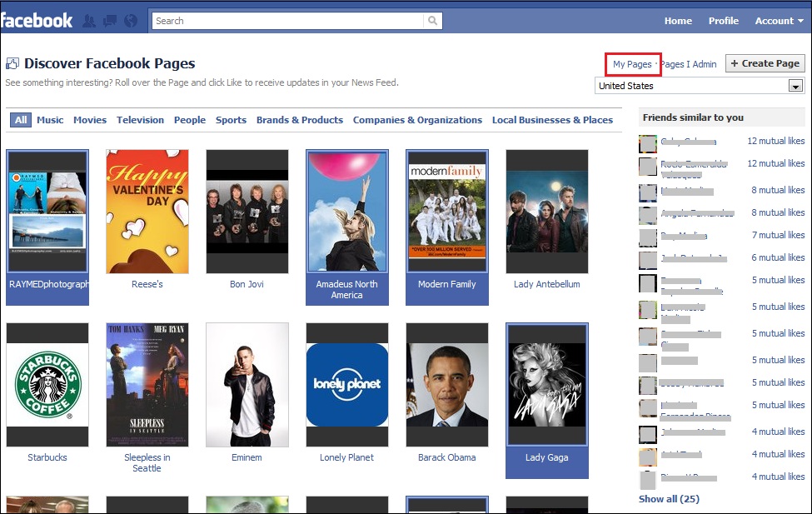Open the RAYMEDphotography page thumbnail

47,212
